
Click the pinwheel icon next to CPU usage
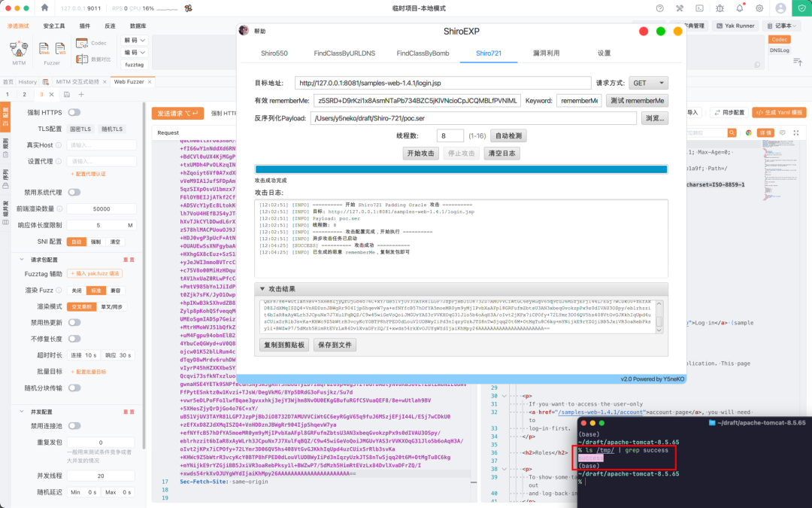click(x=189, y=8)
